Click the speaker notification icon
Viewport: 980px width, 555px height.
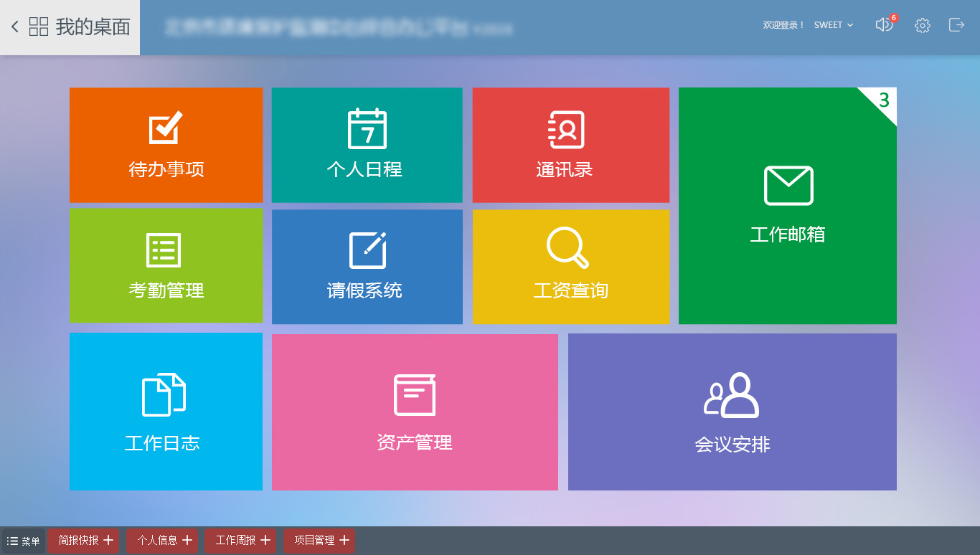click(x=884, y=25)
